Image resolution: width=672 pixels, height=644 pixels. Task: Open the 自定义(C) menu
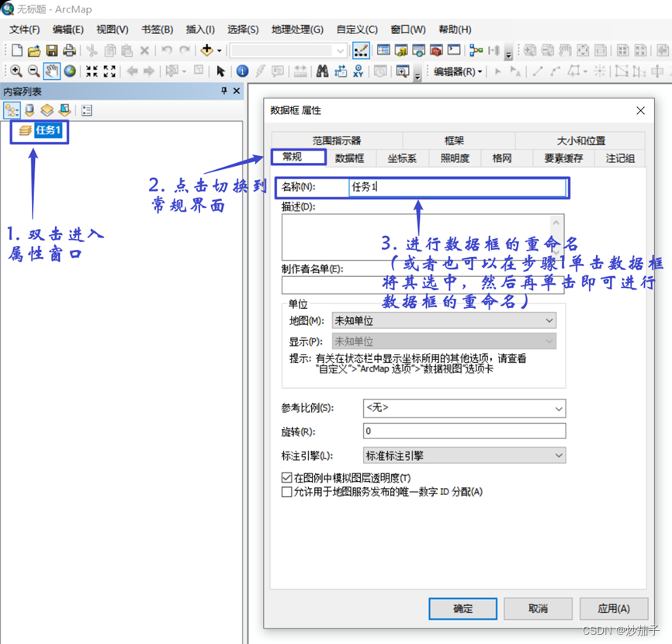pos(357,29)
